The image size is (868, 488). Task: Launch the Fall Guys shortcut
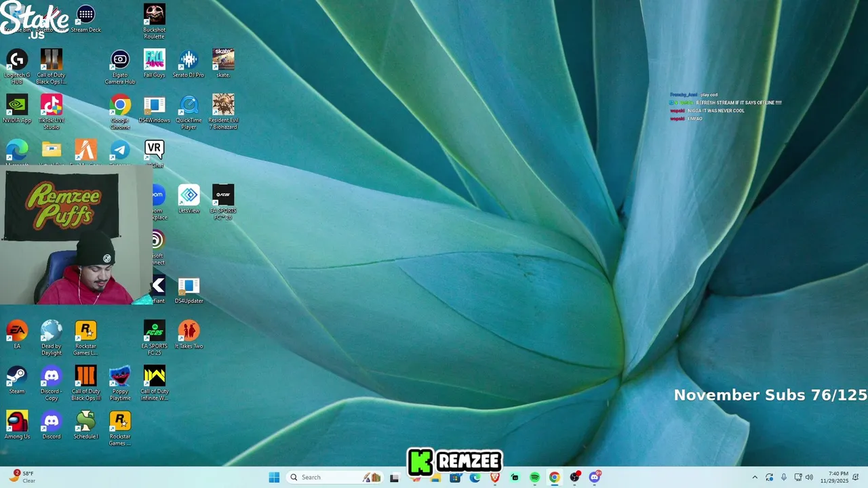click(x=154, y=64)
